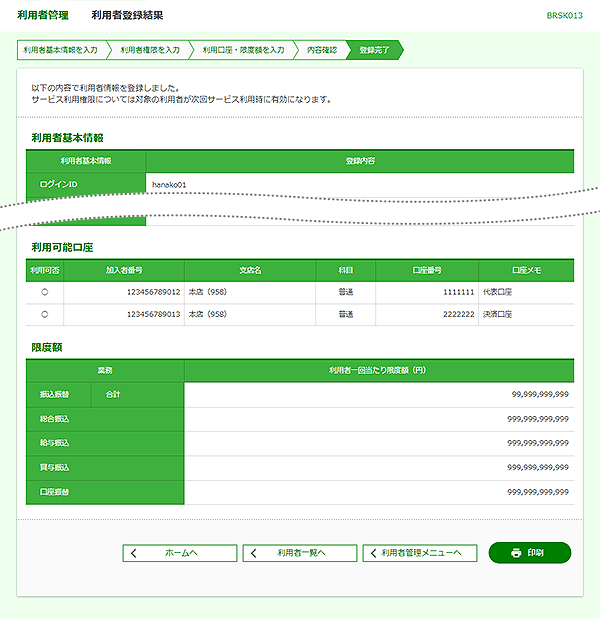This screenshot has width=600, height=619.
Task: Click account number 1111111
Action: 458,292
